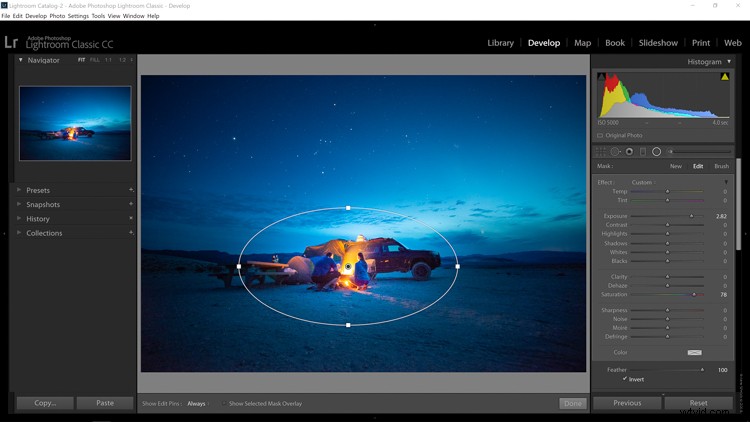The height and width of the screenshot is (422, 750).
Task: Expand the Presets panel
Action: click(19, 190)
